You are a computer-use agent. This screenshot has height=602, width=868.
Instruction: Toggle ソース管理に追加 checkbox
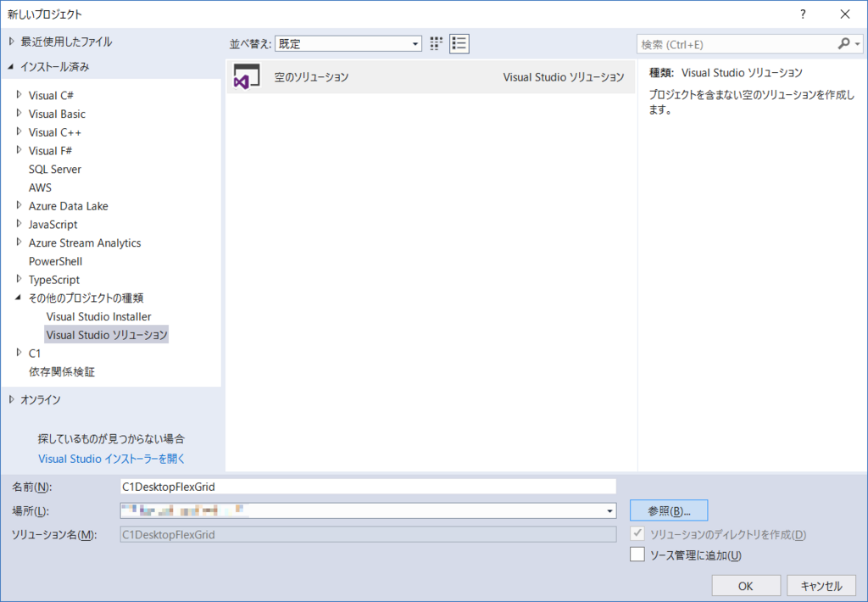coord(637,555)
